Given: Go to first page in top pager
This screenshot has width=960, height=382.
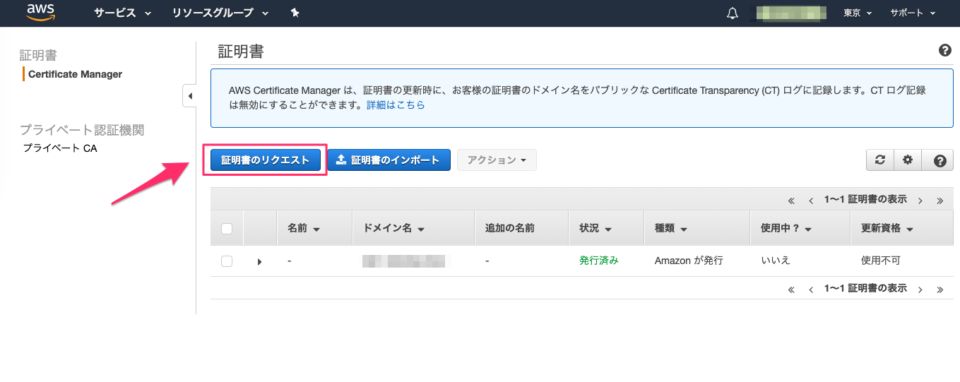Looking at the screenshot, I should 791,200.
